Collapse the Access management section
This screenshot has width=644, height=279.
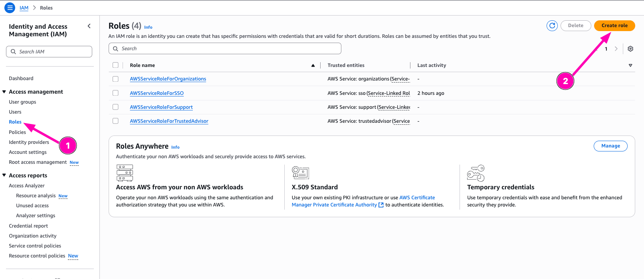point(4,92)
